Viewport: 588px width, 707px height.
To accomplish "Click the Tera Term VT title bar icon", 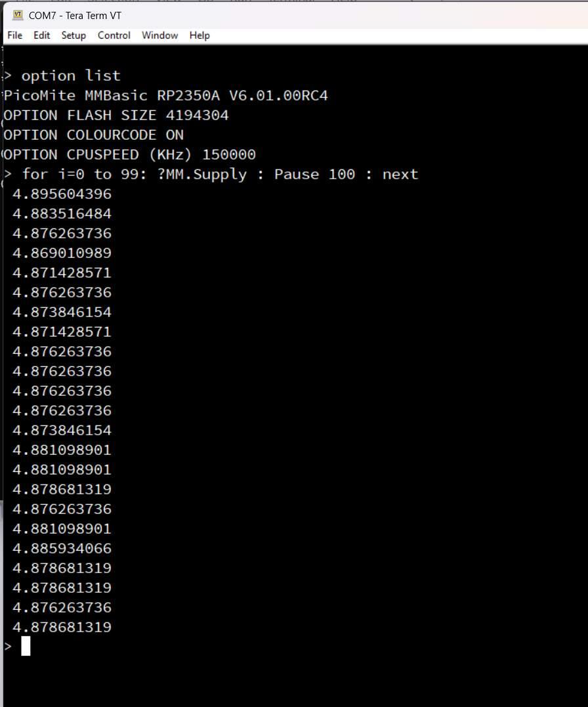I will click(18, 15).
